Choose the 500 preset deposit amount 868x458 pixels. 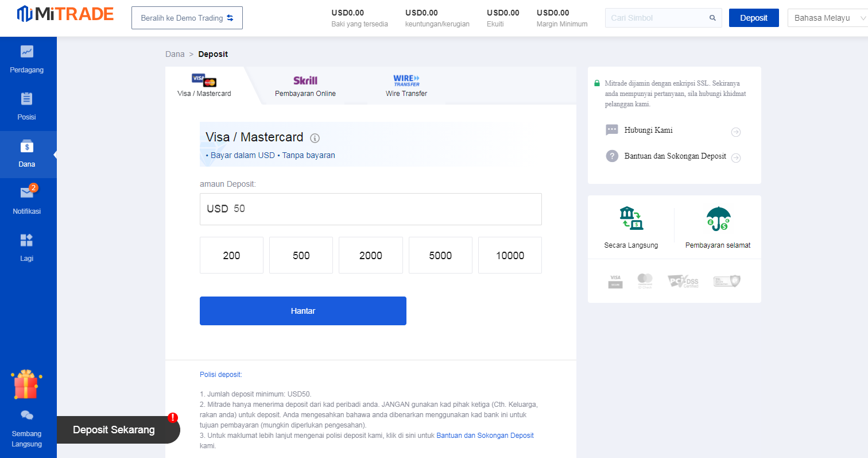(301, 255)
